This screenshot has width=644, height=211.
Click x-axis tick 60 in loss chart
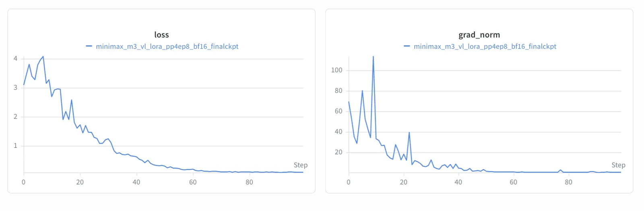click(x=193, y=182)
